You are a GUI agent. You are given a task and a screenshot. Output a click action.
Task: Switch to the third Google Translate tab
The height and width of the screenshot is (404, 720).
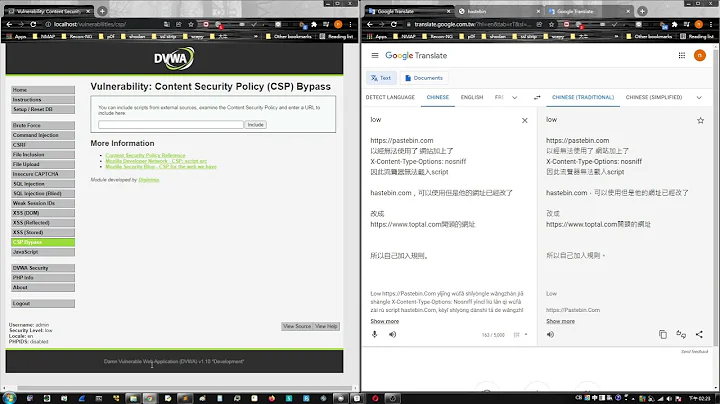click(589, 11)
